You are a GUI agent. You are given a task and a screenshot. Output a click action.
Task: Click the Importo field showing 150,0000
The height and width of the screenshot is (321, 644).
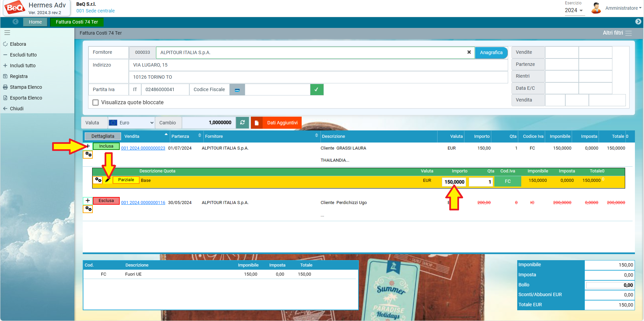coord(454,182)
